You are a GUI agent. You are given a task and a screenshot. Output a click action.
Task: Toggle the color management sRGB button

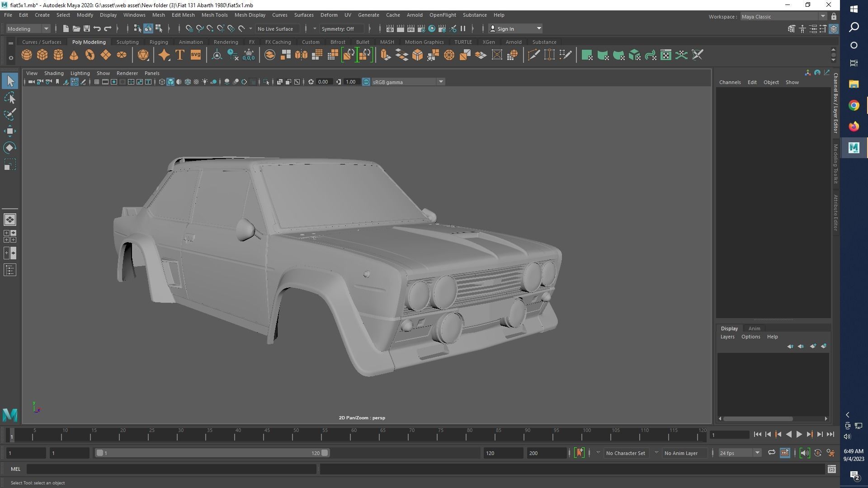pos(366,82)
